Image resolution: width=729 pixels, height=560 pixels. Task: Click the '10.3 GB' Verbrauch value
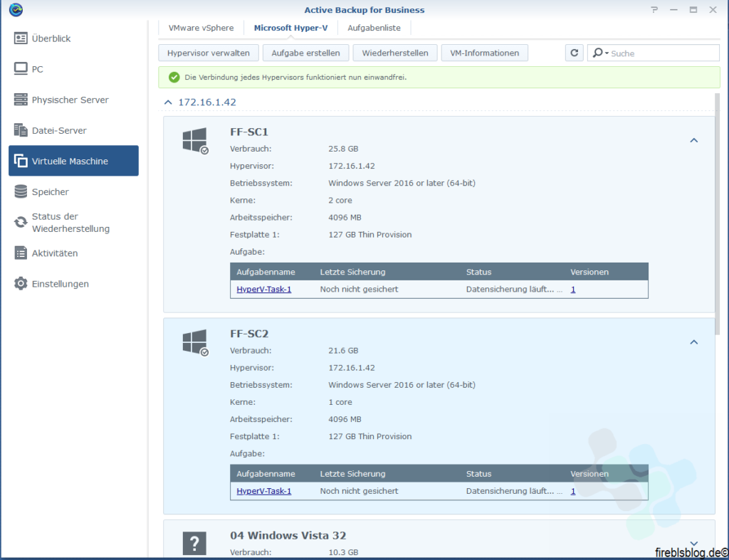[343, 552]
